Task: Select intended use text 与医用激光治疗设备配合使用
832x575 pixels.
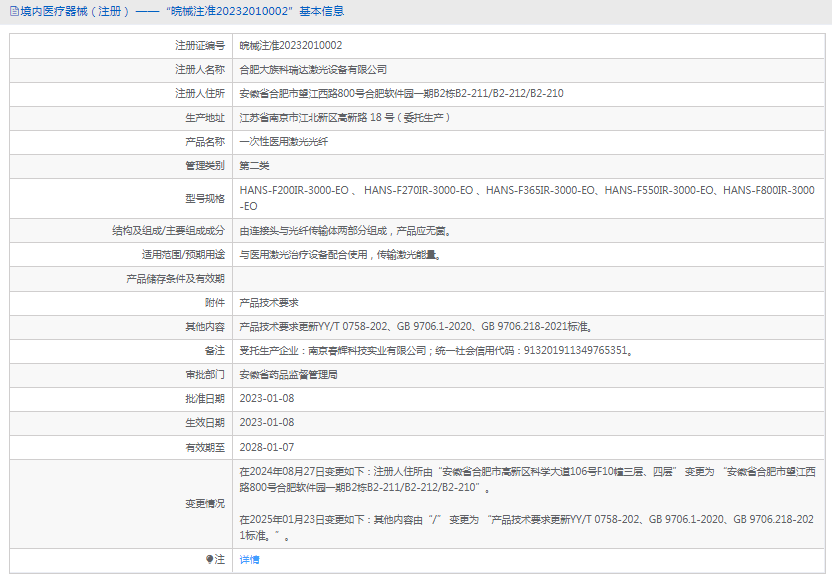Action: (340, 255)
